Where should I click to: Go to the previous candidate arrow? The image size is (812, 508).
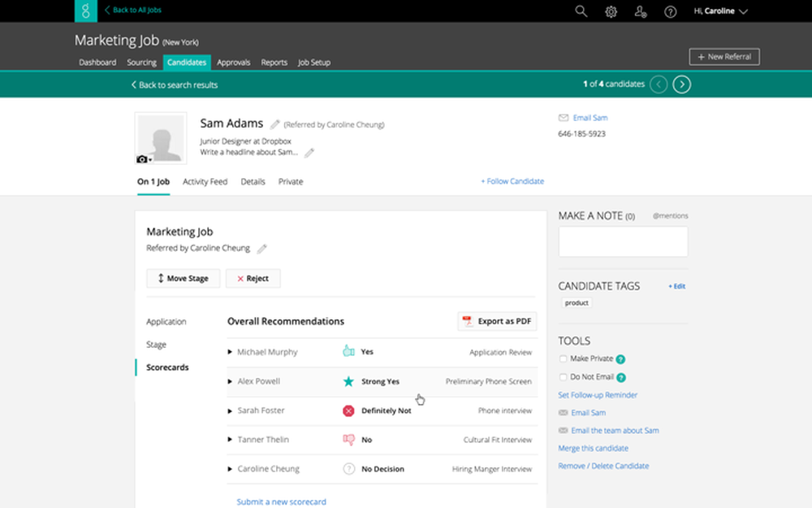pos(659,85)
